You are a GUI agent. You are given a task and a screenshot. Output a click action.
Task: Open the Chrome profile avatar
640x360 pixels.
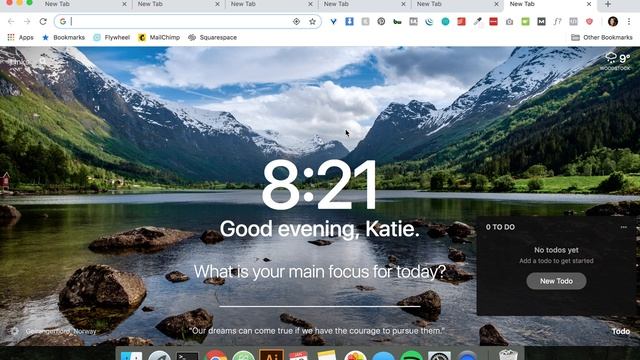click(x=613, y=22)
